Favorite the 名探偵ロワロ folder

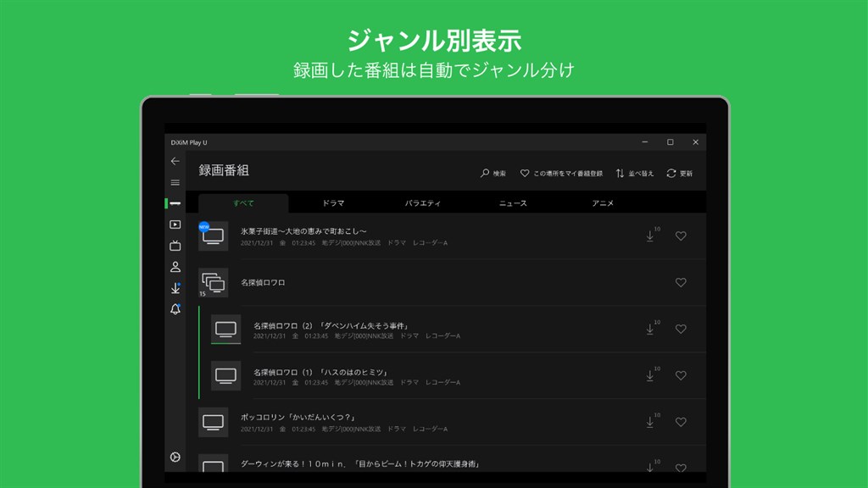pos(681,282)
